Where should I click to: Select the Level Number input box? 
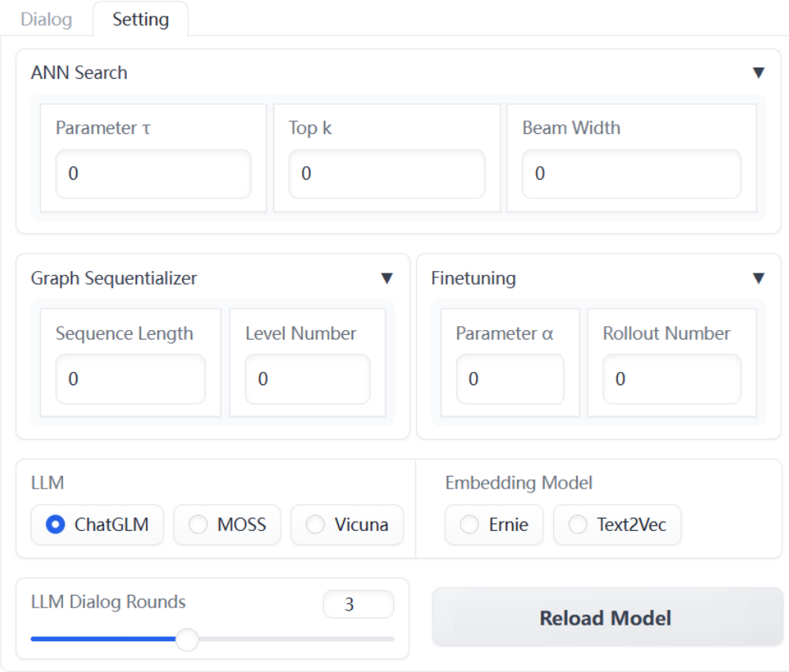click(307, 379)
